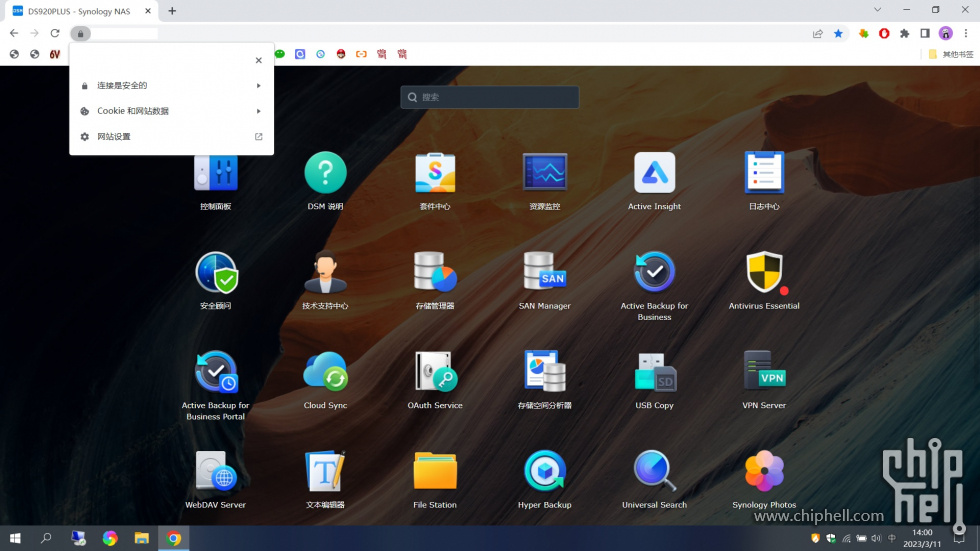
Task: Open the 控制面板 Control Panel icon
Action: coord(216,172)
